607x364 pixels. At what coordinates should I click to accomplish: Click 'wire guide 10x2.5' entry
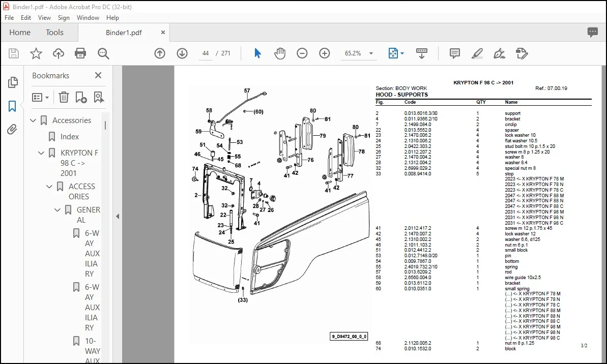pos(523,278)
